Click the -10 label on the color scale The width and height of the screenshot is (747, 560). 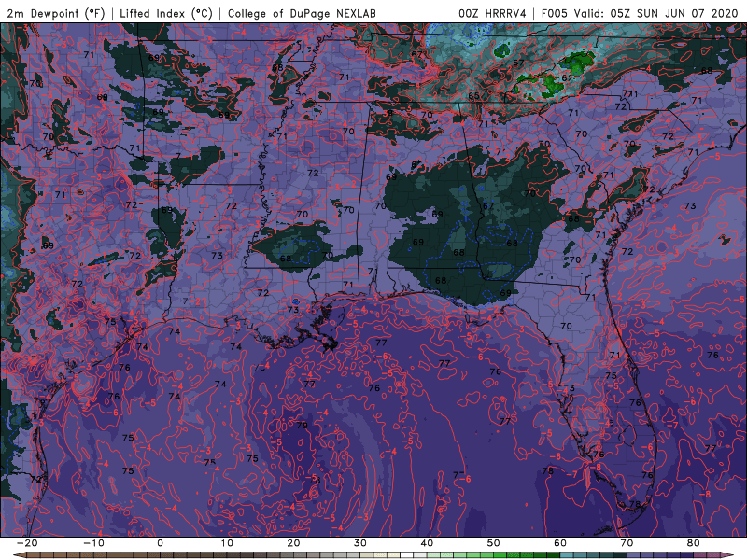tap(93, 543)
